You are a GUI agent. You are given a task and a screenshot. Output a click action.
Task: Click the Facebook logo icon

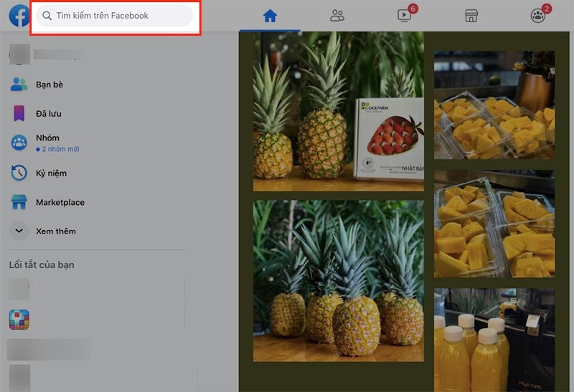pyautogui.click(x=17, y=16)
